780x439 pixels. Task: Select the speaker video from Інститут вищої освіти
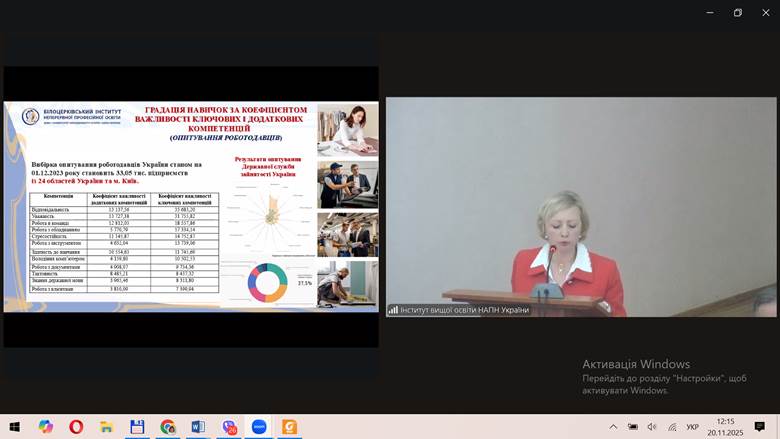[581, 206]
